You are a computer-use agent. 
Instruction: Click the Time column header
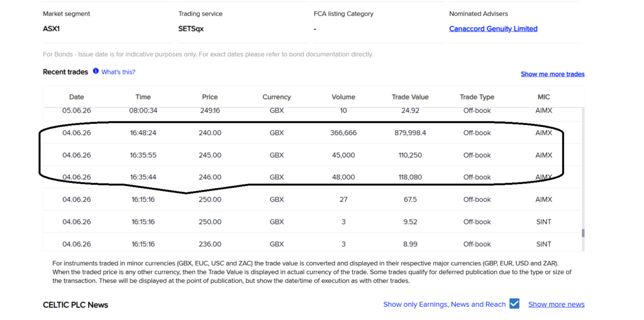tap(143, 97)
